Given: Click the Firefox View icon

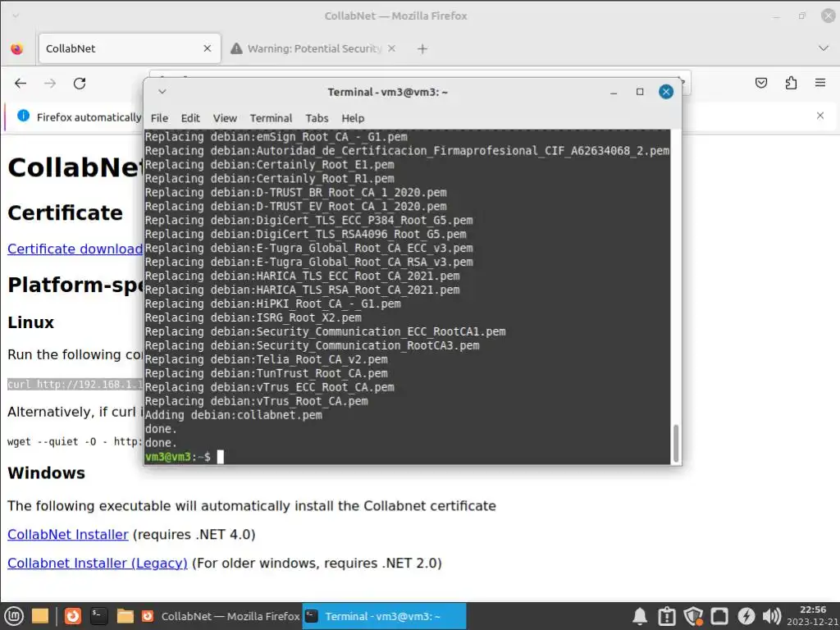Looking at the screenshot, I should pyautogui.click(x=17, y=48).
